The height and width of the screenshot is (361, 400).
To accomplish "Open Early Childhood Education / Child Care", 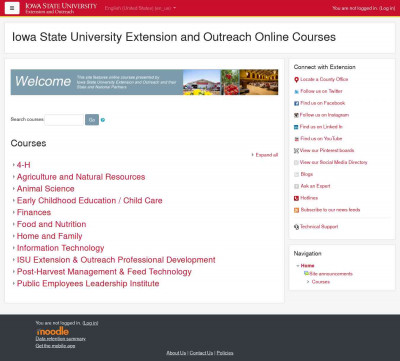I will pyautogui.click(x=90, y=200).
